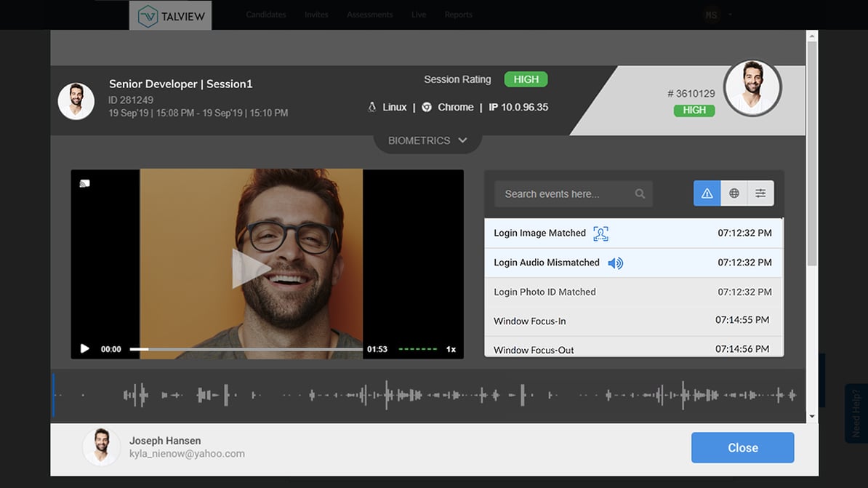Open the Candidates menu
This screenshot has height=488, width=868.
pyautogui.click(x=266, y=15)
